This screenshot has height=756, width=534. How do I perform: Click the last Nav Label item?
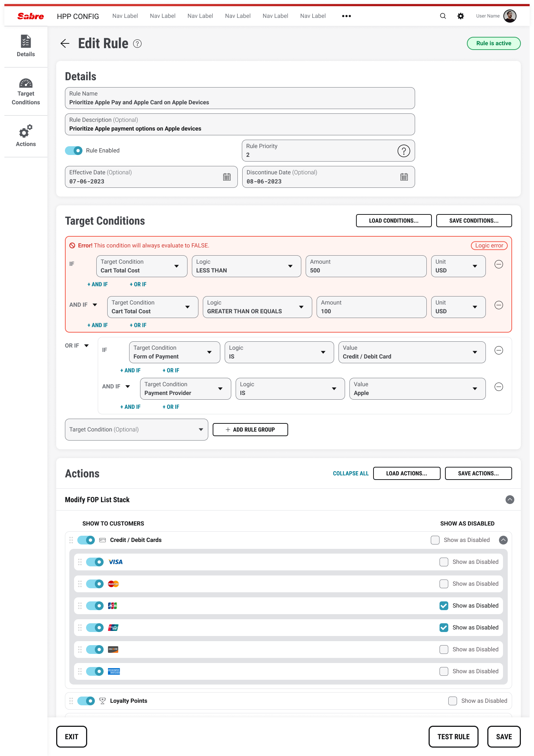tap(313, 16)
